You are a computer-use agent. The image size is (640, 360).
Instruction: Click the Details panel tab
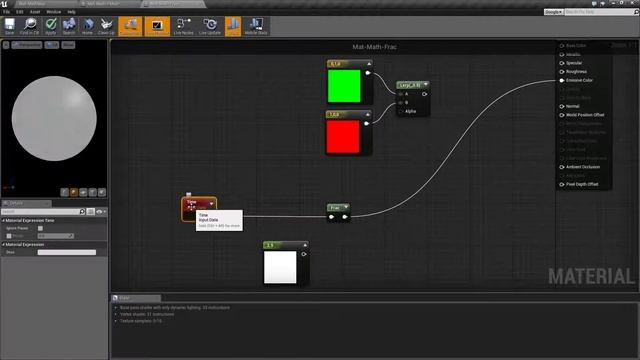tap(26, 203)
